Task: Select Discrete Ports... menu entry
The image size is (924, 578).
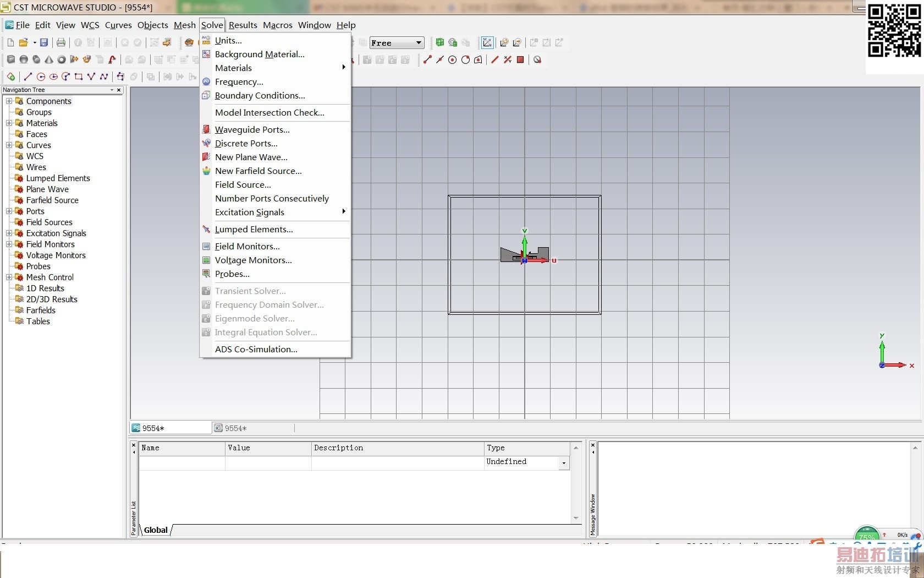Action: click(275, 143)
